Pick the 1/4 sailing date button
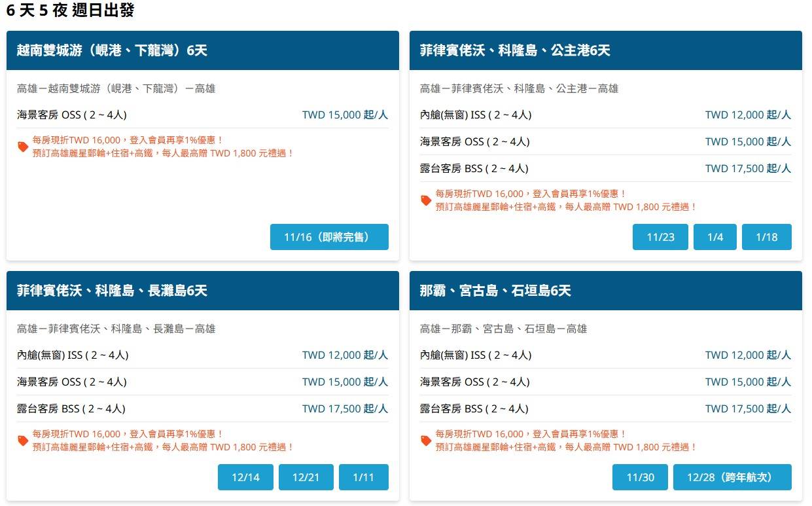The width and height of the screenshot is (812, 506). click(715, 237)
